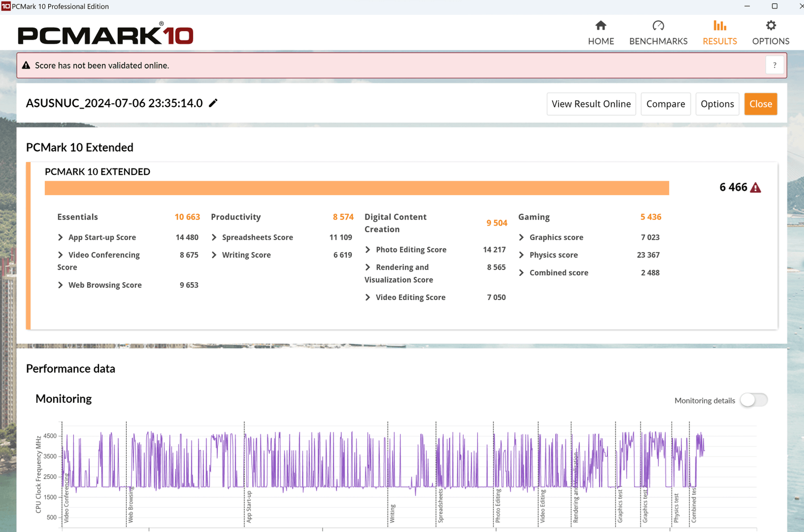Click the warning icon in validation banner
804x532 pixels.
[x=26, y=65]
